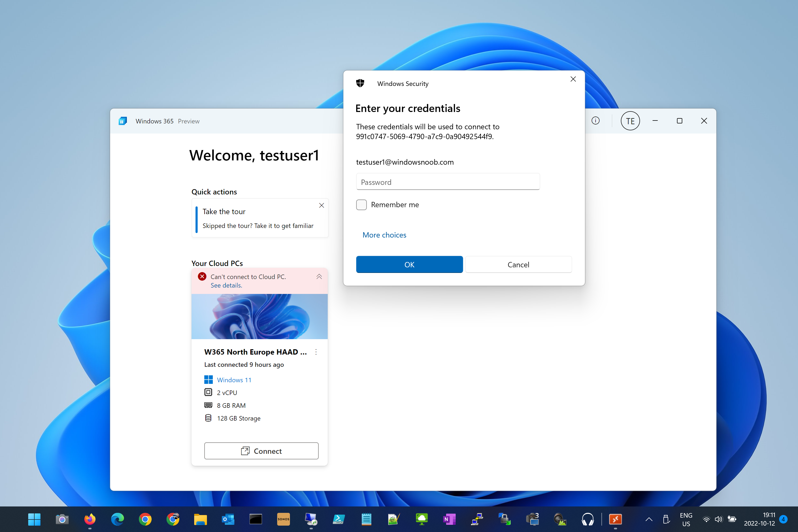Open the Sonos app from taskbar
This screenshot has height=532, width=798.
click(283, 519)
